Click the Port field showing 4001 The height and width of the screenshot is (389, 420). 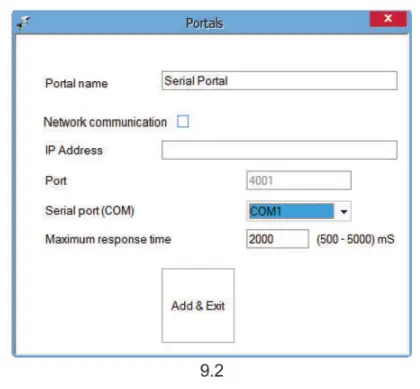click(x=299, y=180)
